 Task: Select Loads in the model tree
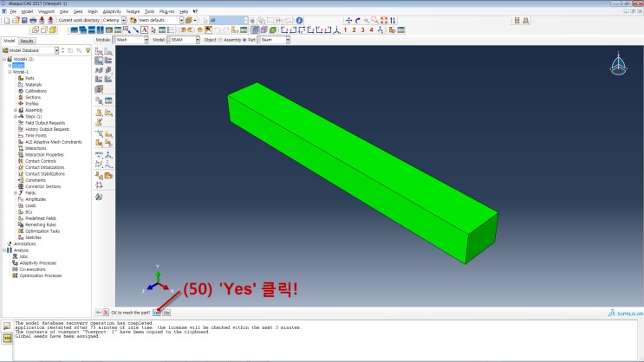tap(30, 205)
